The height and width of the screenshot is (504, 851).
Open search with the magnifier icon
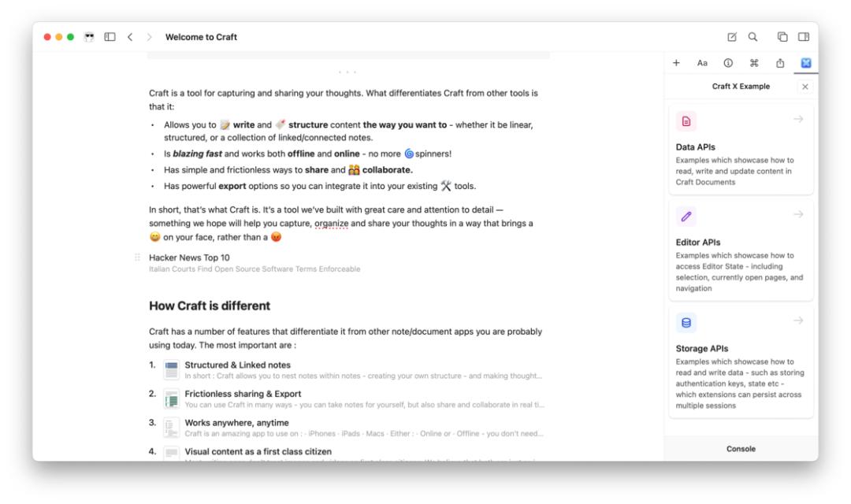coord(753,37)
